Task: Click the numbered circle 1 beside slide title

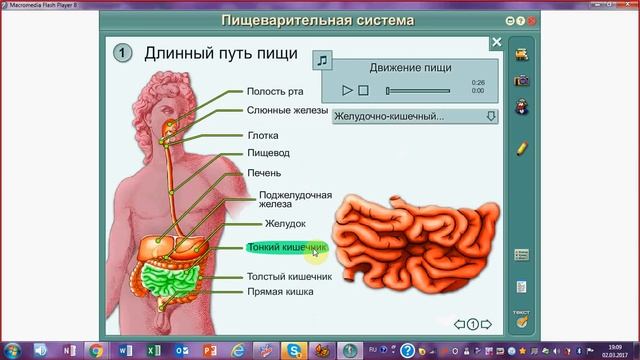Action: tap(122, 53)
